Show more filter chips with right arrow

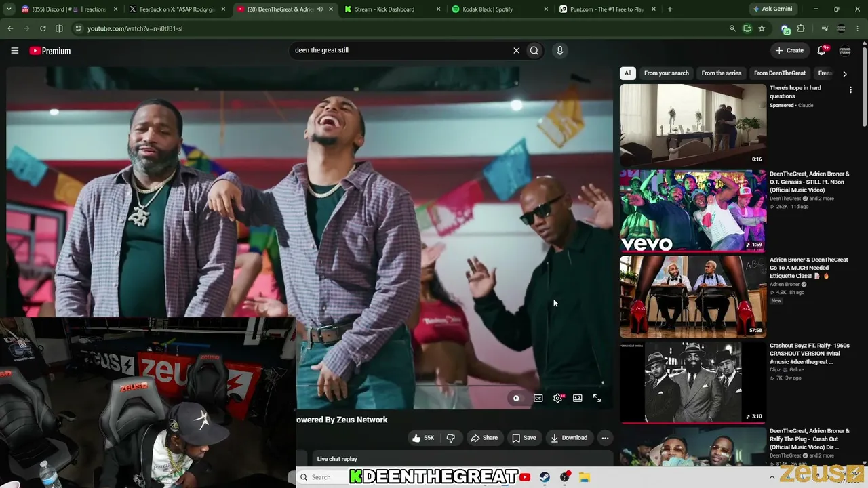pos(844,73)
